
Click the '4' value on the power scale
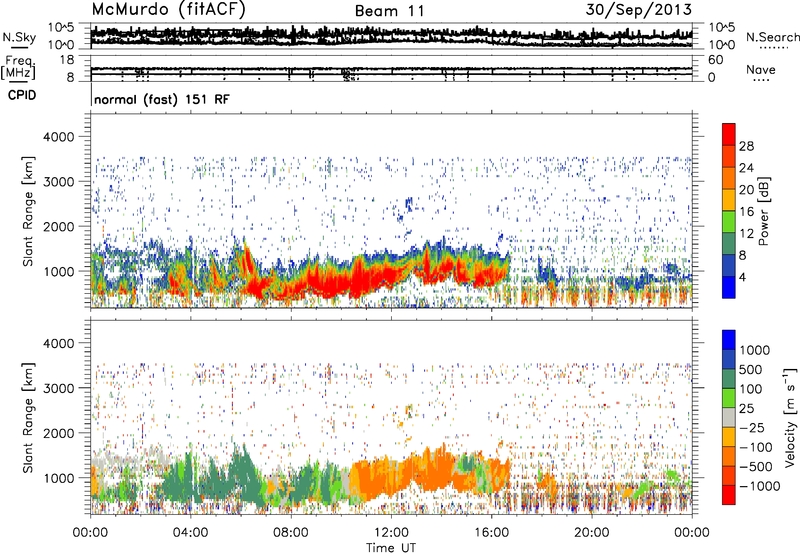743,277
